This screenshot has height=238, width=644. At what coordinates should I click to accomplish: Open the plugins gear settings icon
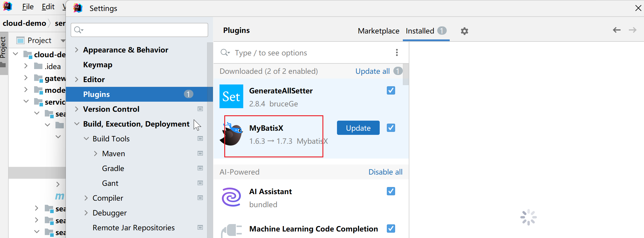pos(464,31)
